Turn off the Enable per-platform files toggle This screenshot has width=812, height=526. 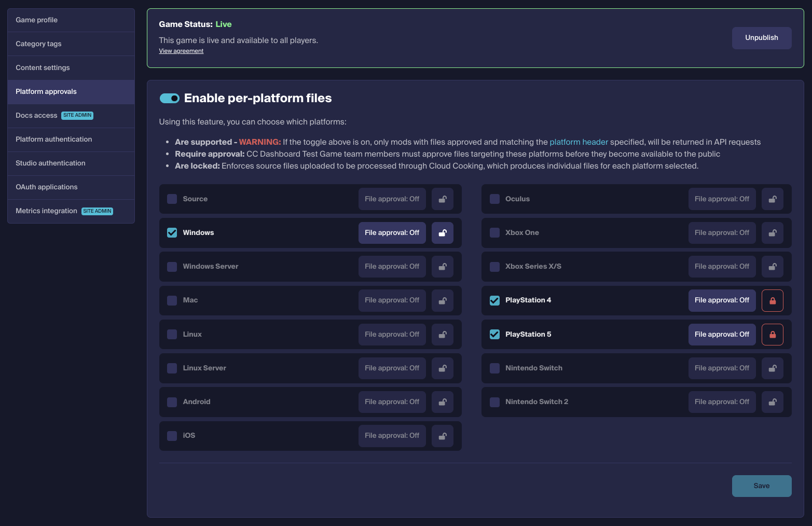(170, 98)
